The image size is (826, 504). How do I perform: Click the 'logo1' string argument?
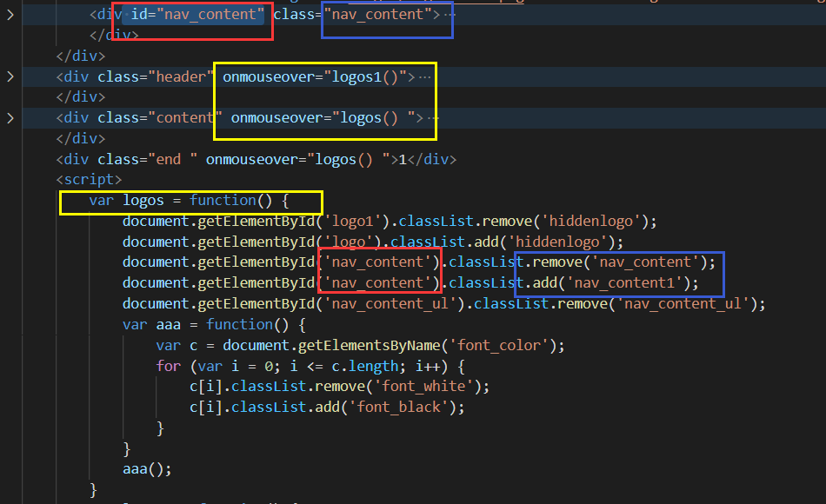pyautogui.click(x=352, y=222)
